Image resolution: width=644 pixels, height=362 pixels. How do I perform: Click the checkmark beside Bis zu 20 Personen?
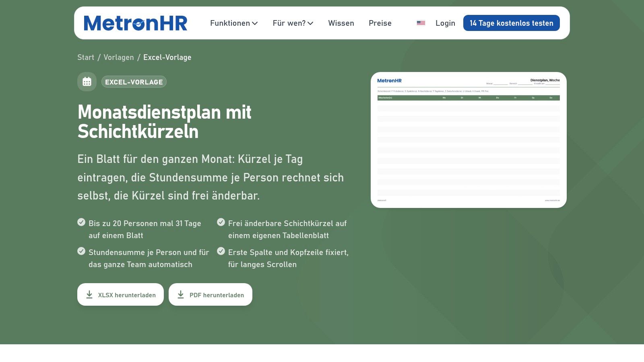pos(81,222)
